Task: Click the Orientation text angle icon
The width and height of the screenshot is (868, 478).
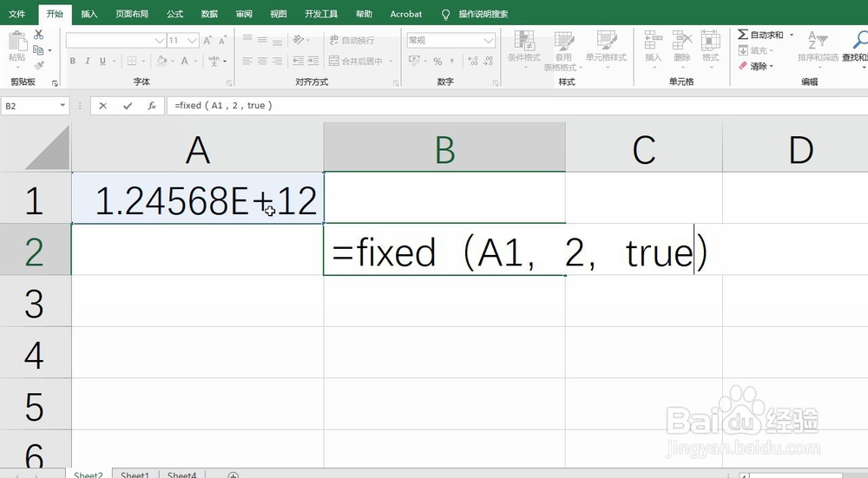Action: click(x=299, y=40)
